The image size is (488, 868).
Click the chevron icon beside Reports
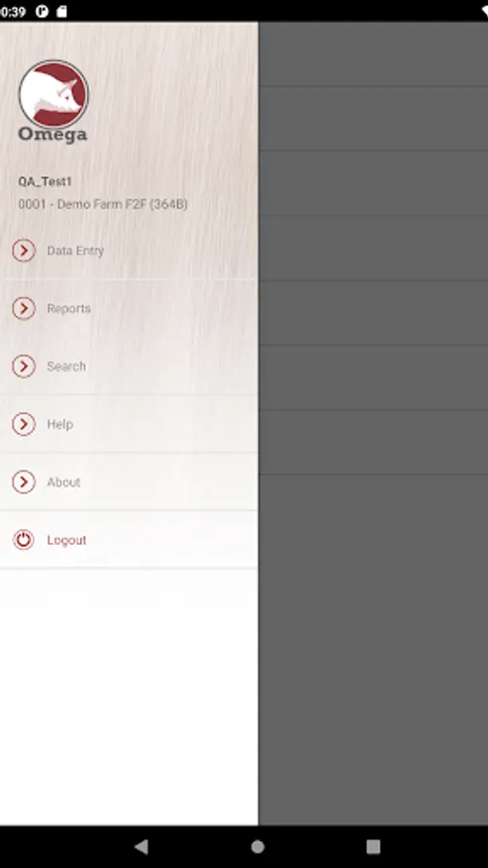[x=24, y=309]
